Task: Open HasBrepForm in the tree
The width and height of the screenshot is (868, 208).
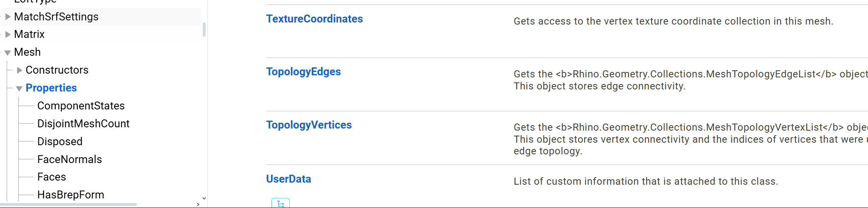Action: pos(71,195)
